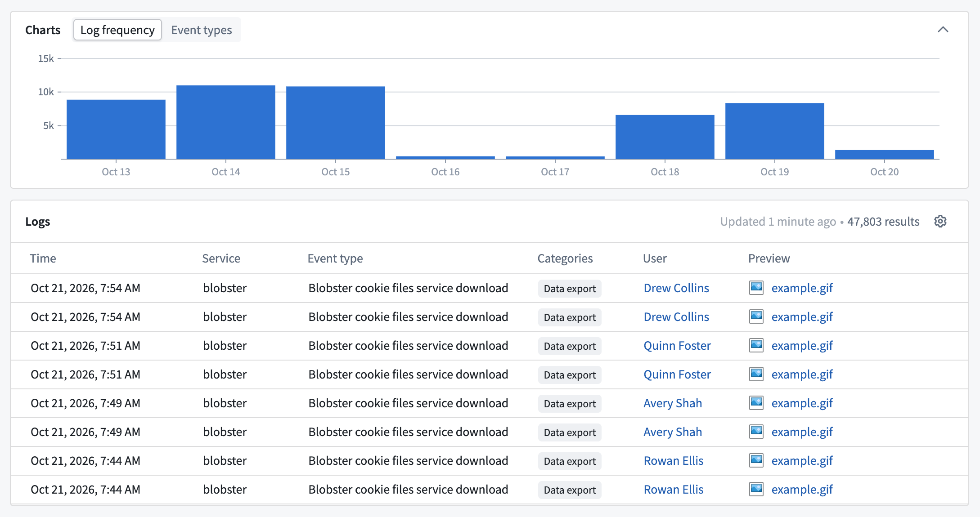Select the Oct 18 bar in chart
This screenshot has height=517, width=980.
665,137
